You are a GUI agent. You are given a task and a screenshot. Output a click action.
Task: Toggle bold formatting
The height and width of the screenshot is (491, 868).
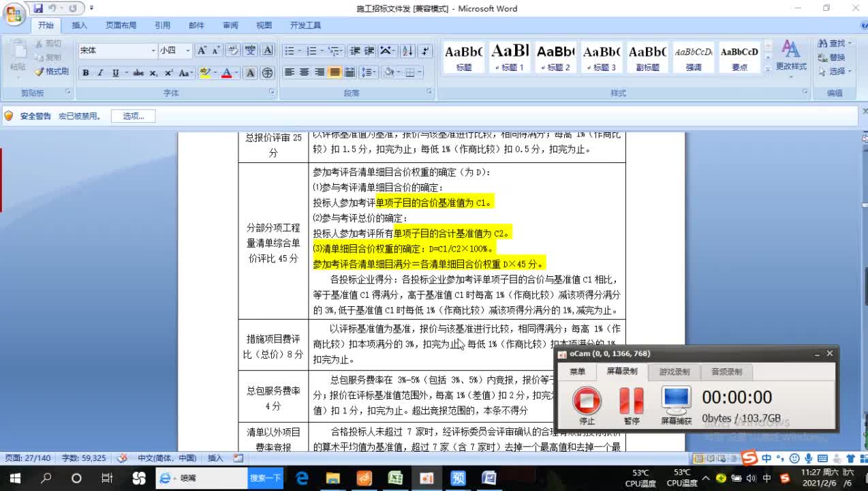coord(86,73)
